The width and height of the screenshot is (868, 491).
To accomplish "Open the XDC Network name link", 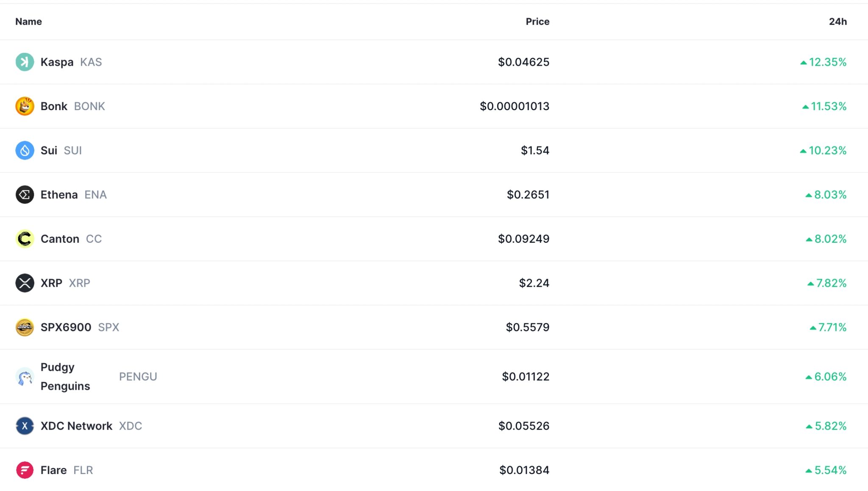I will (x=76, y=426).
